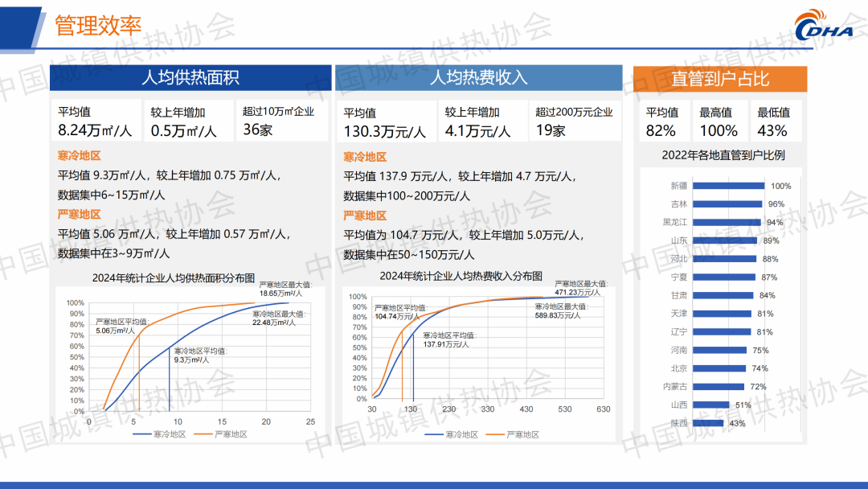The width and height of the screenshot is (868, 489).
Task: Select the 管理效率 slide title
Action: coord(98,26)
